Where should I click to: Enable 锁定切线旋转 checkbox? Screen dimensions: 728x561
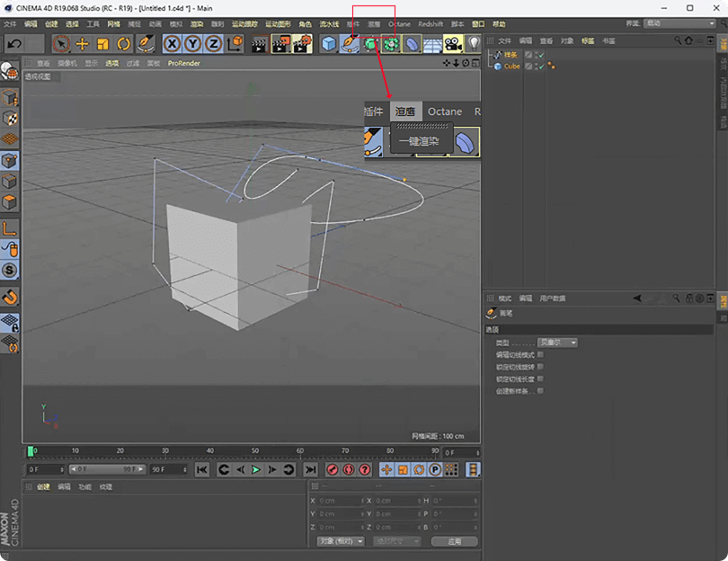click(540, 367)
